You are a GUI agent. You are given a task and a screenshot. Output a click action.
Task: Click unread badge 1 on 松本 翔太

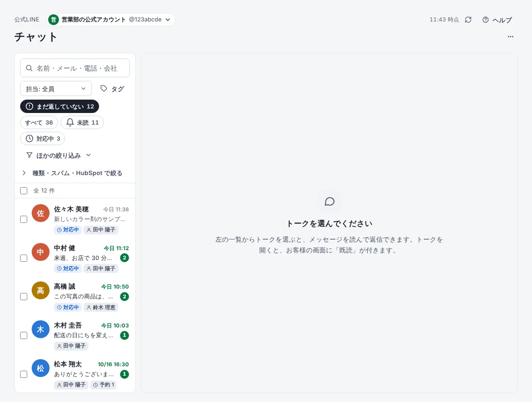click(125, 374)
